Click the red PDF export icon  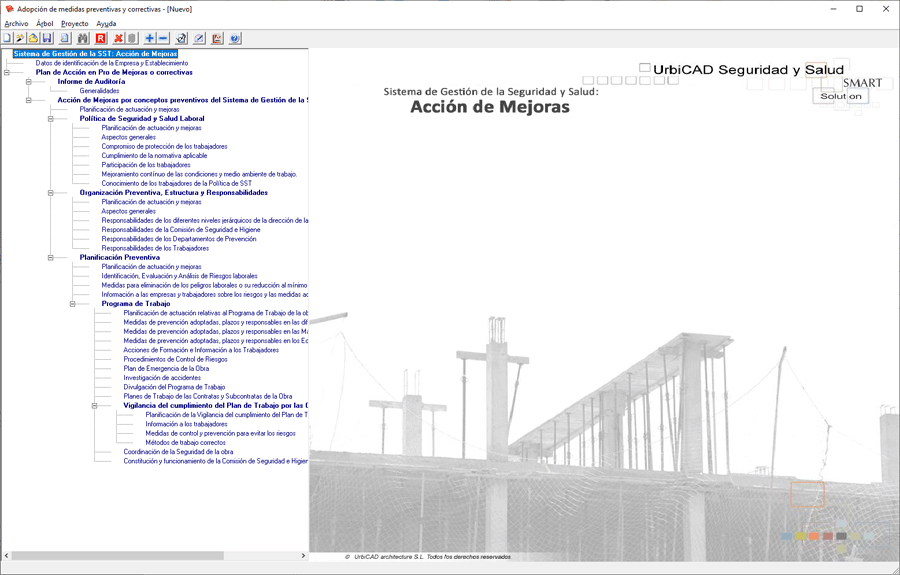[x=217, y=38]
